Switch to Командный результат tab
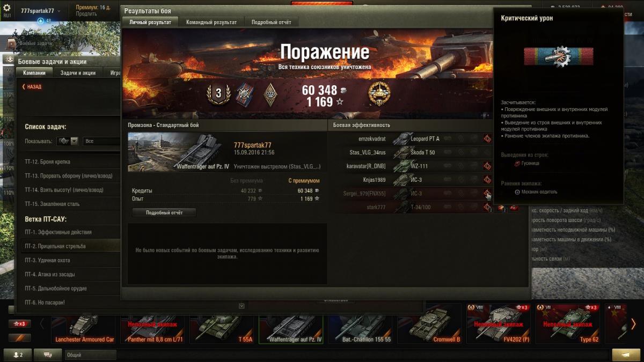The height and width of the screenshot is (362, 644). coord(211,22)
